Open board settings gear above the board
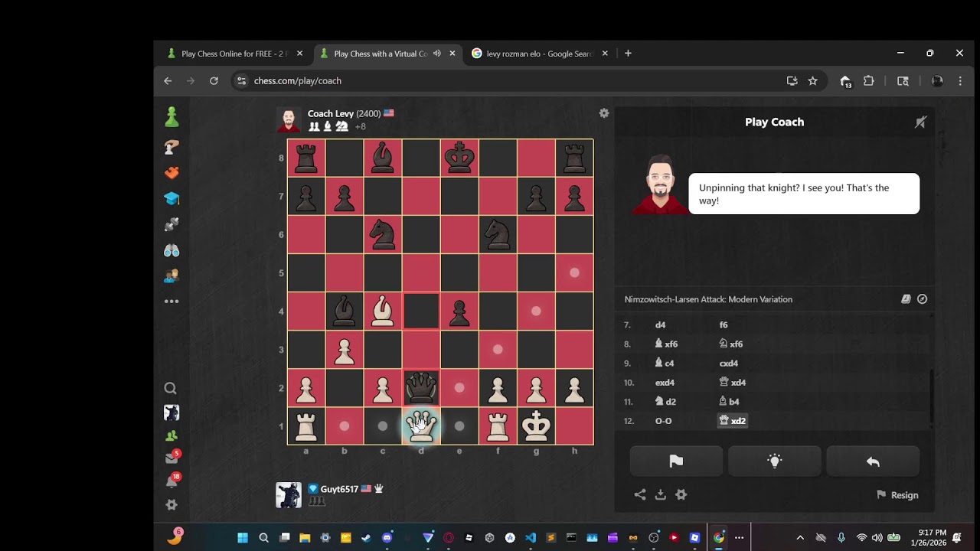980x551 pixels. (604, 113)
